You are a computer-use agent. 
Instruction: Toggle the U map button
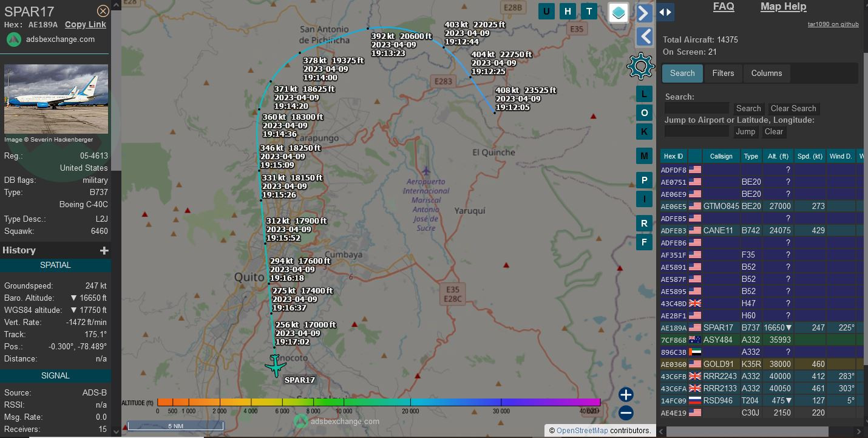pos(546,11)
